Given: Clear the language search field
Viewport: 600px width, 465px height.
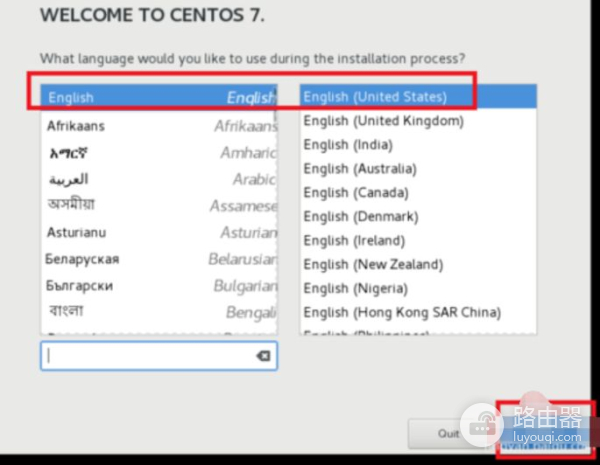Looking at the screenshot, I should pyautogui.click(x=264, y=356).
